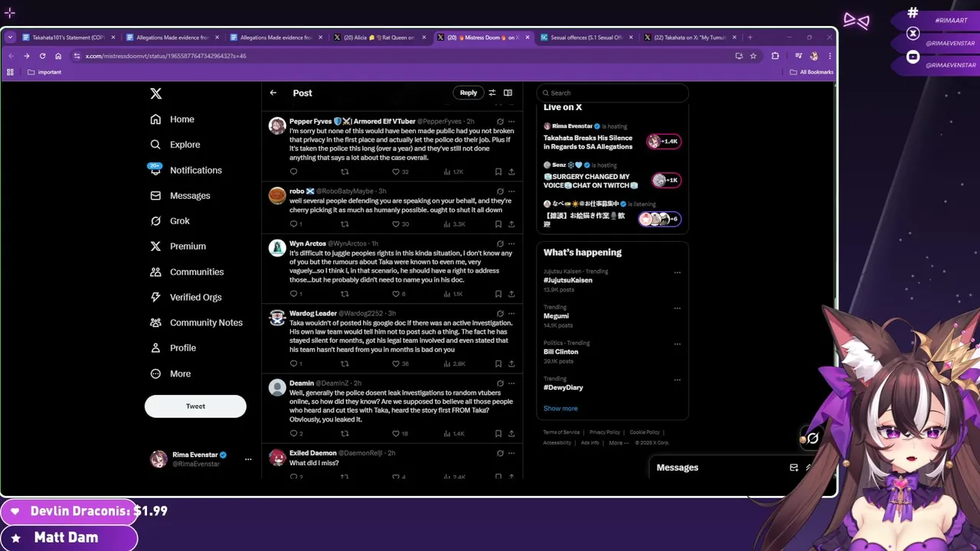This screenshot has width=980, height=551.
Task: Open the browser tab search dropdown
Action: tap(10, 37)
